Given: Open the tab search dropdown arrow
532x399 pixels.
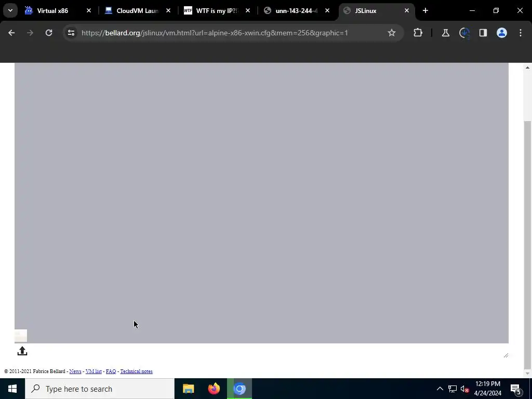Looking at the screenshot, I should tap(10, 10).
